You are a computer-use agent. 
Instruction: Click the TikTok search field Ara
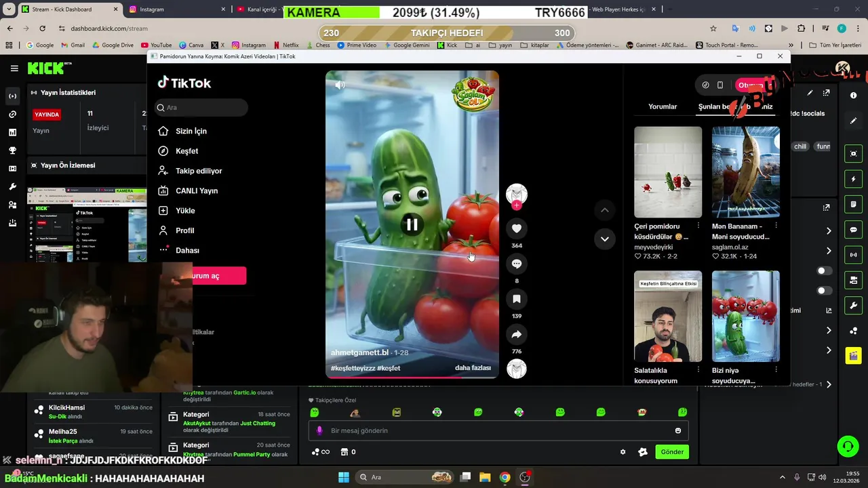pos(201,107)
